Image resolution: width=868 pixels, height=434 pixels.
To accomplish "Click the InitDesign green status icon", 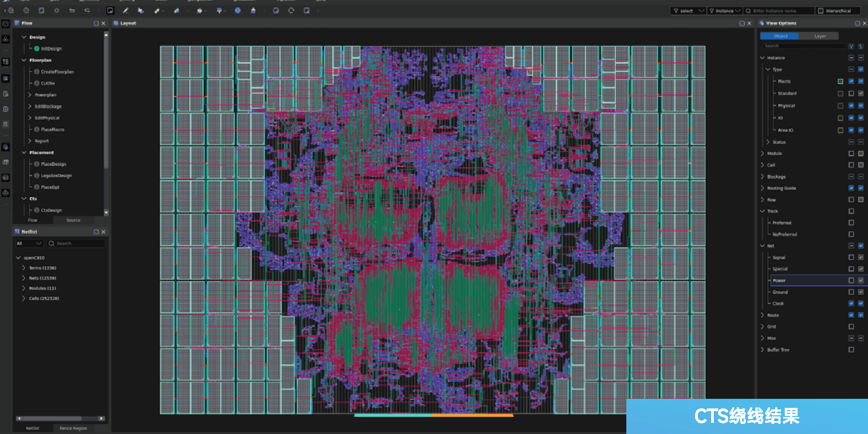I will (37, 49).
